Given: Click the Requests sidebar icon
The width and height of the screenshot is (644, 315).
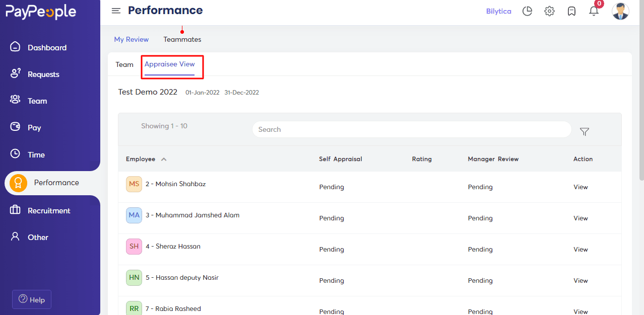Looking at the screenshot, I should tap(16, 73).
